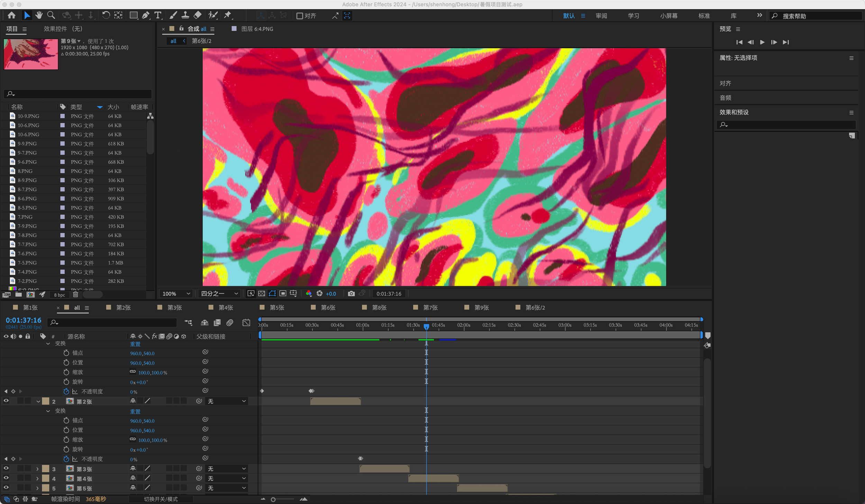
Task: Select the Pen tool in toolbar
Action: tap(146, 15)
